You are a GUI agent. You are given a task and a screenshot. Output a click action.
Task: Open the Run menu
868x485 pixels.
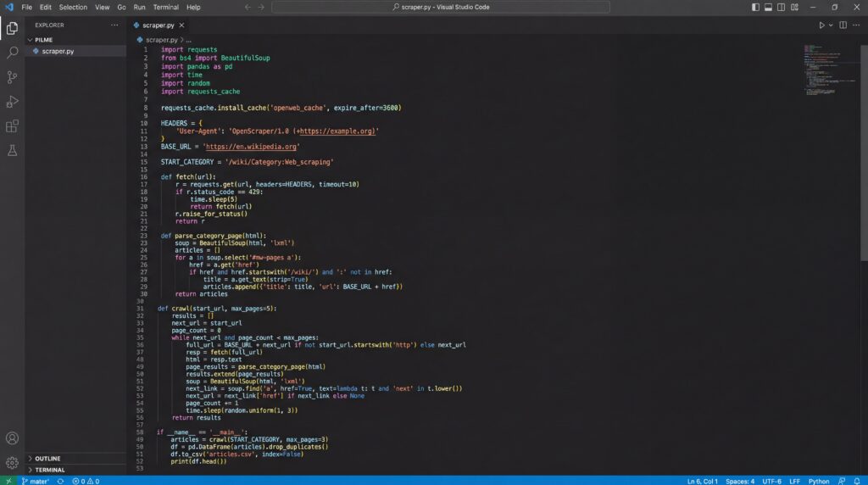[x=140, y=7]
